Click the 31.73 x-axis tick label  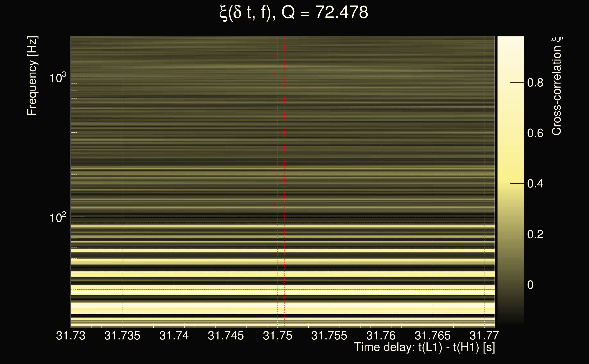(71, 336)
